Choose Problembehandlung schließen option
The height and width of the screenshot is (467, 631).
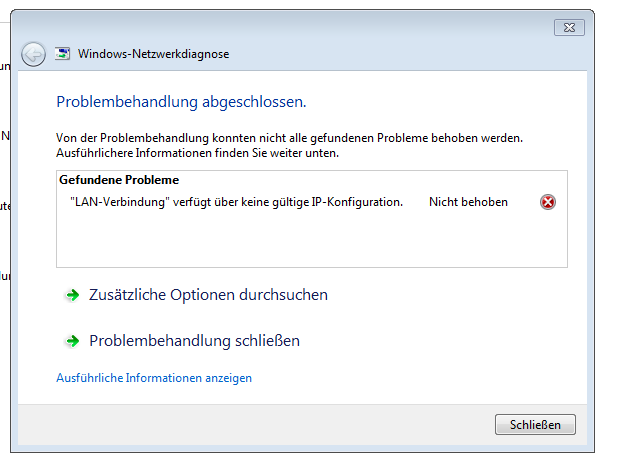[194, 341]
